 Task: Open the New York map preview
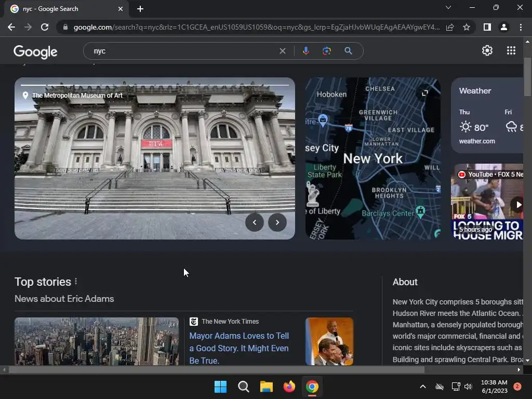tap(373, 158)
